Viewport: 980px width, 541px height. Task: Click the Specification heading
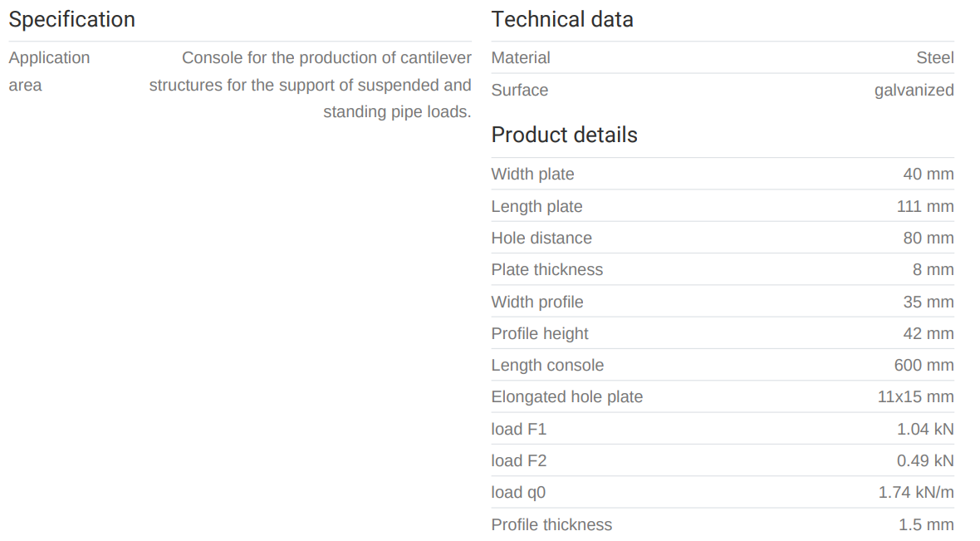click(71, 20)
